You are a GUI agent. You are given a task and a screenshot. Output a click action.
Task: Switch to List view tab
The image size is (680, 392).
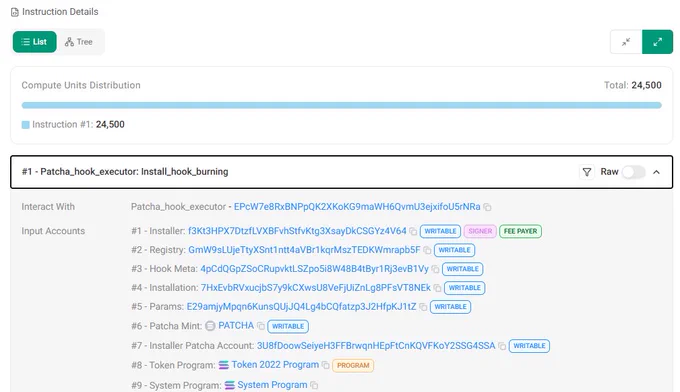pyautogui.click(x=35, y=42)
